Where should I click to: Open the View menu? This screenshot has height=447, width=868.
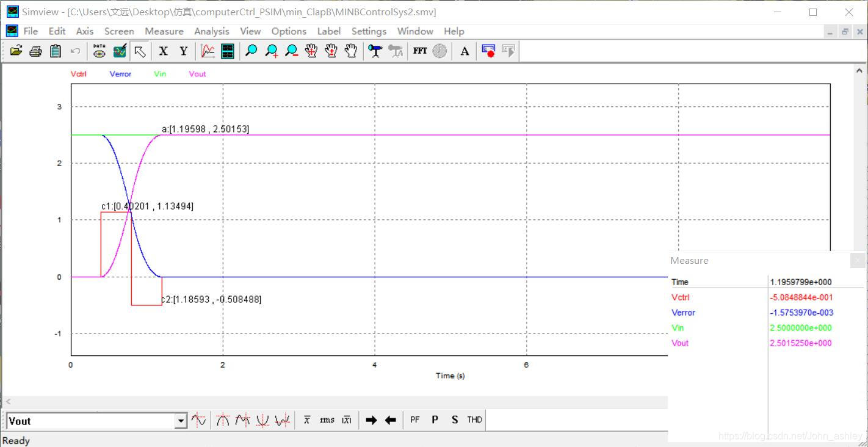250,31
